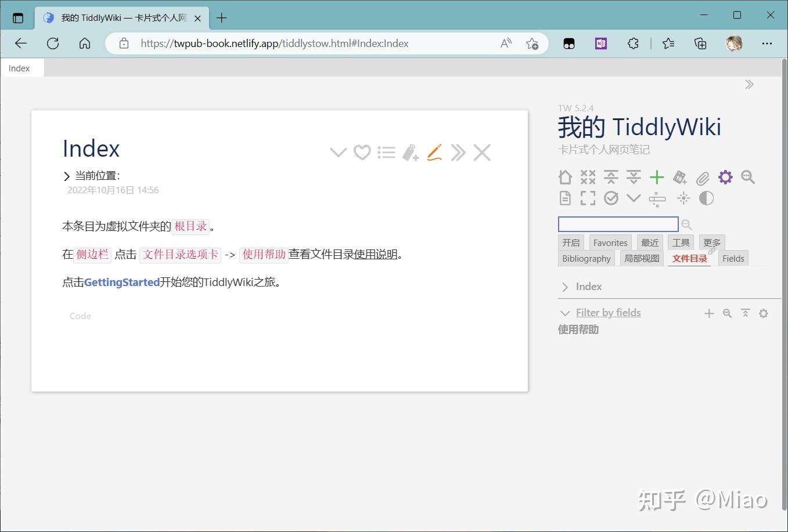Favorite the Index tiddler via the heart

pos(362,152)
